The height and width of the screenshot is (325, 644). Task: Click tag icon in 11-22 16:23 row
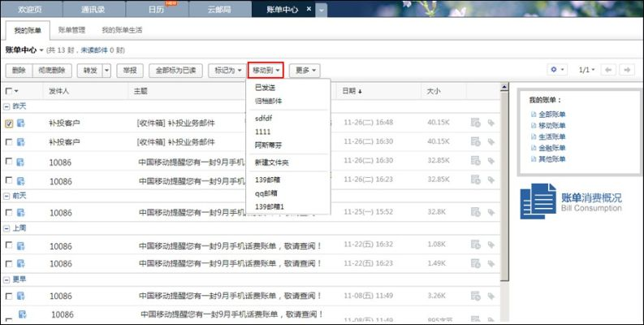pyautogui.click(x=491, y=263)
